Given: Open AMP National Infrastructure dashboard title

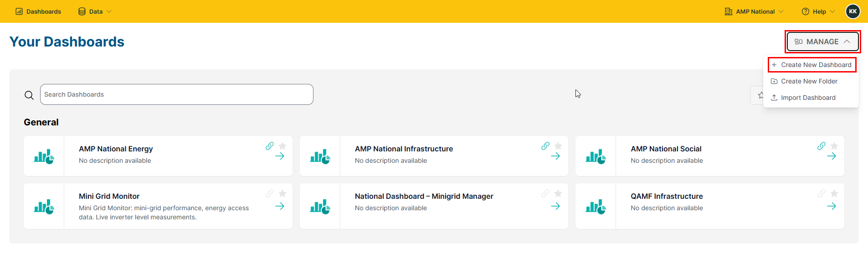Looking at the screenshot, I should 404,149.
